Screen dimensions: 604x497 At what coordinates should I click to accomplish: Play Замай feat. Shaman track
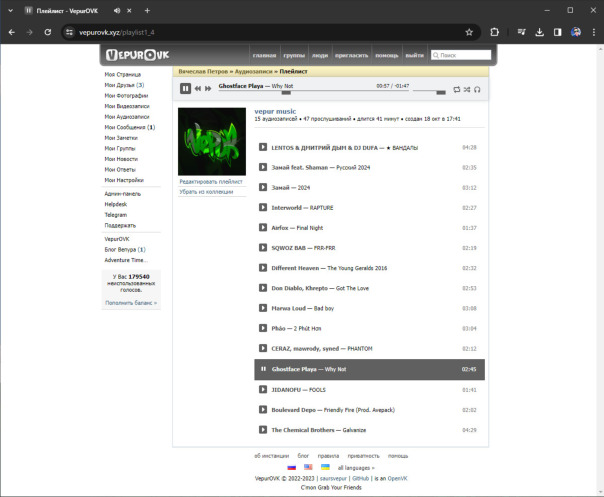click(x=263, y=167)
